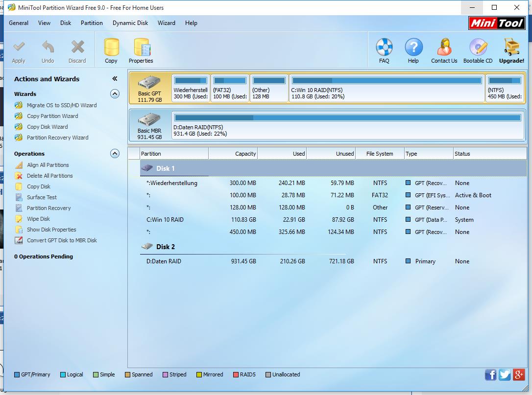Viewport: 532px width, 395px height.
Task: Open the Google Plus share icon
Action: (x=519, y=374)
